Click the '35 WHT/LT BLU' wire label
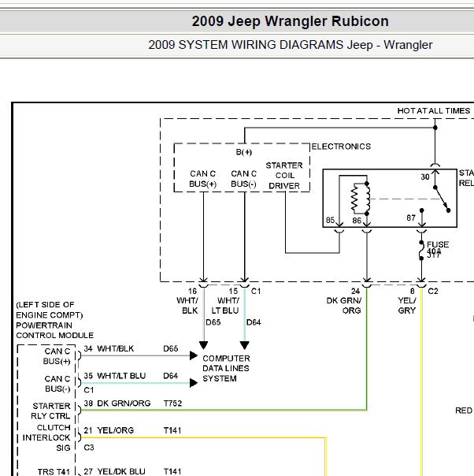Viewport: 474px width, 476px height. [115, 376]
